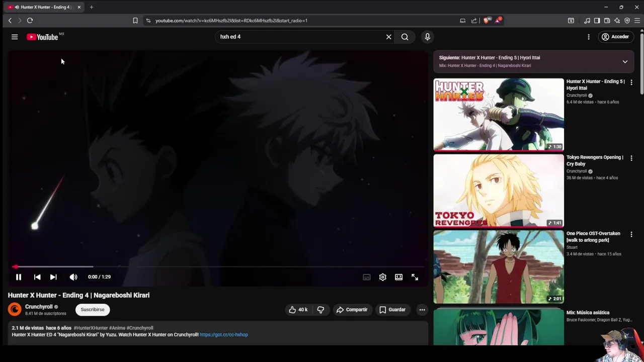The width and height of the screenshot is (644, 362).
Task: Open Brave VPN shield icon
Action: pos(627,21)
